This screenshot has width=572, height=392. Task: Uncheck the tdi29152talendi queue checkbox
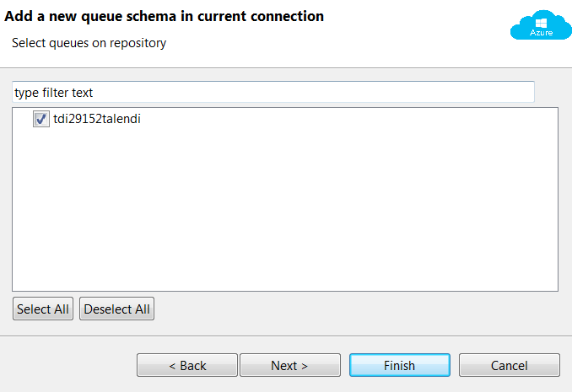pos(41,120)
